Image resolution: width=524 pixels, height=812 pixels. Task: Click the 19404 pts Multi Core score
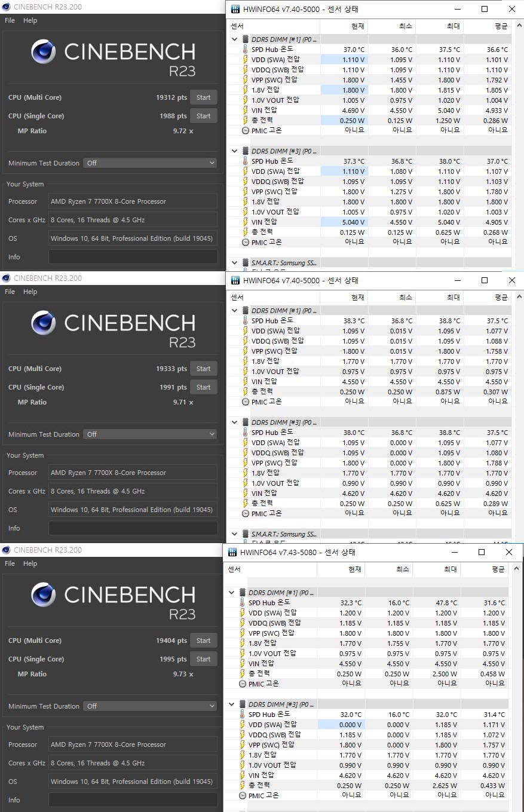click(171, 641)
